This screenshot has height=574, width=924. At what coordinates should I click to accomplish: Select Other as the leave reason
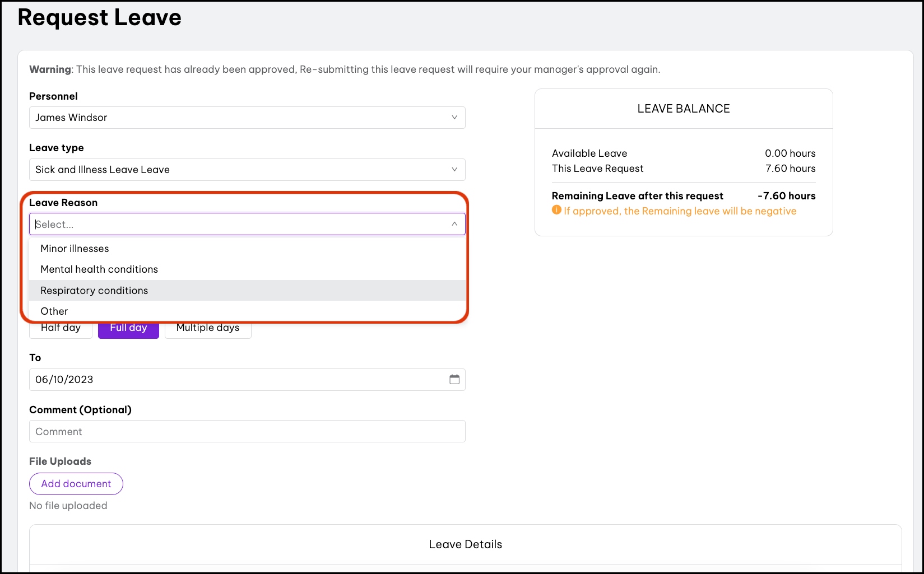[x=54, y=311]
